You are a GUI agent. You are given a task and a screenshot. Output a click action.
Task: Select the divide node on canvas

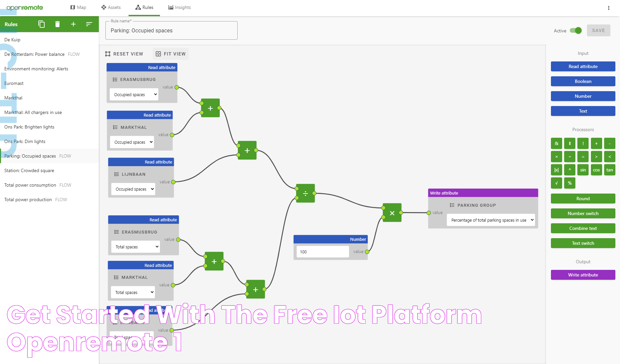pyautogui.click(x=305, y=193)
